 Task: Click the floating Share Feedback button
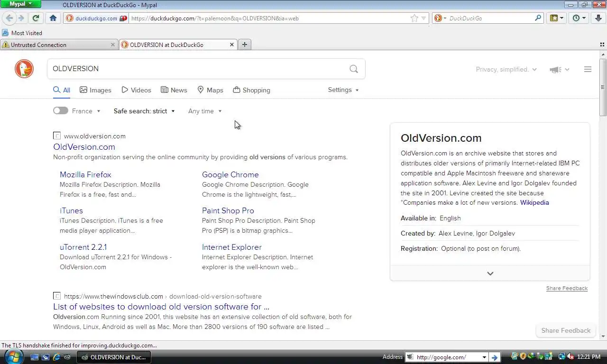click(x=566, y=330)
